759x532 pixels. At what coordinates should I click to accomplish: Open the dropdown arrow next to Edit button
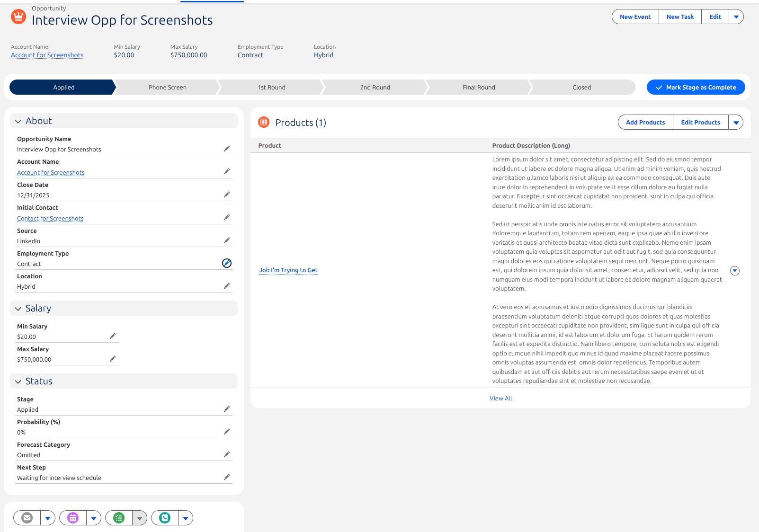click(736, 17)
